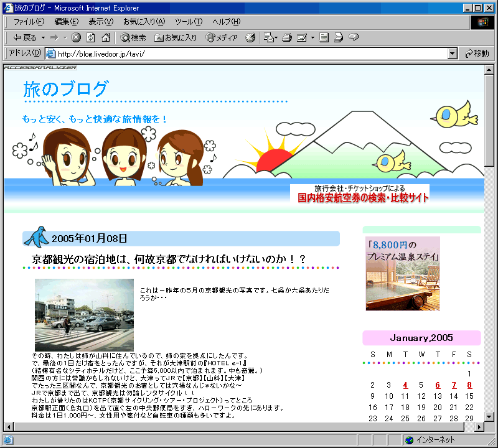This screenshot has height=448, width=498.
Task: Open the Edit button dropdown arrow
Action: tap(312, 38)
